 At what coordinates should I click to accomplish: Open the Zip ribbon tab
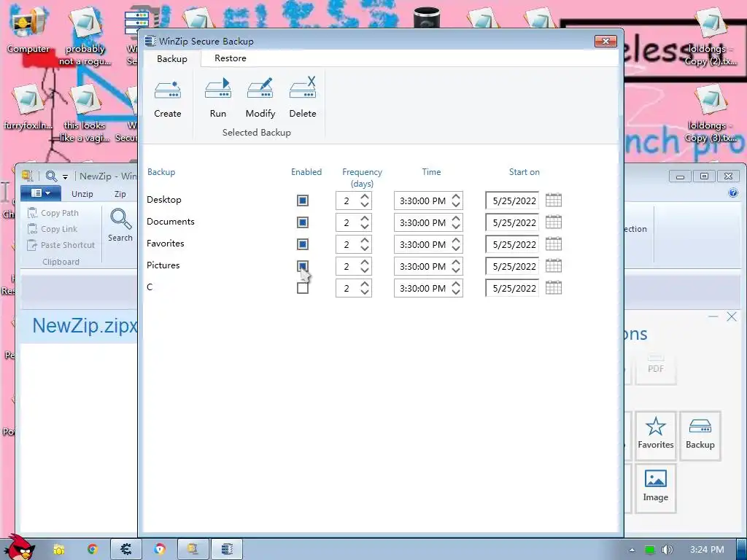pyautogui.click(x=120, y=194)
